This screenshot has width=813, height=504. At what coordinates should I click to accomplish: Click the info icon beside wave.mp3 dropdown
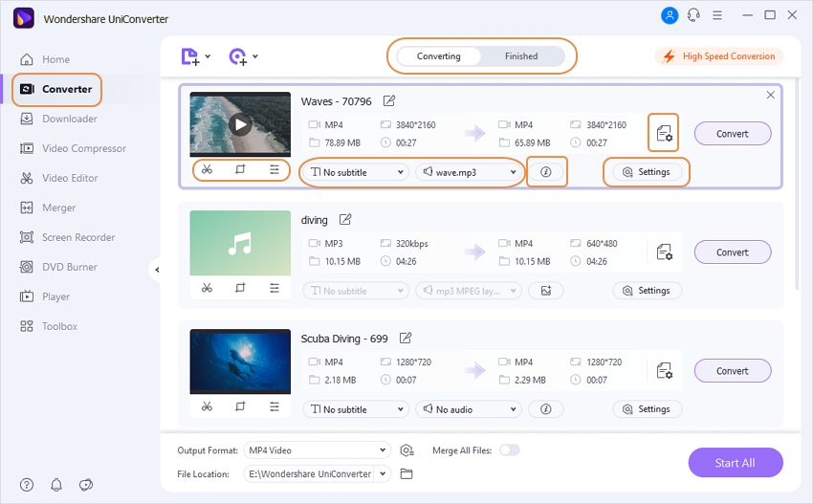(546, 172)
